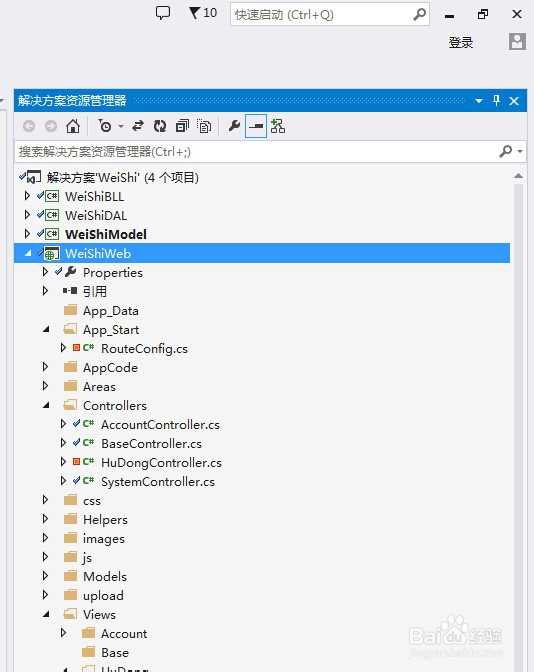Select AccountController.cs file

pos(160,425)
